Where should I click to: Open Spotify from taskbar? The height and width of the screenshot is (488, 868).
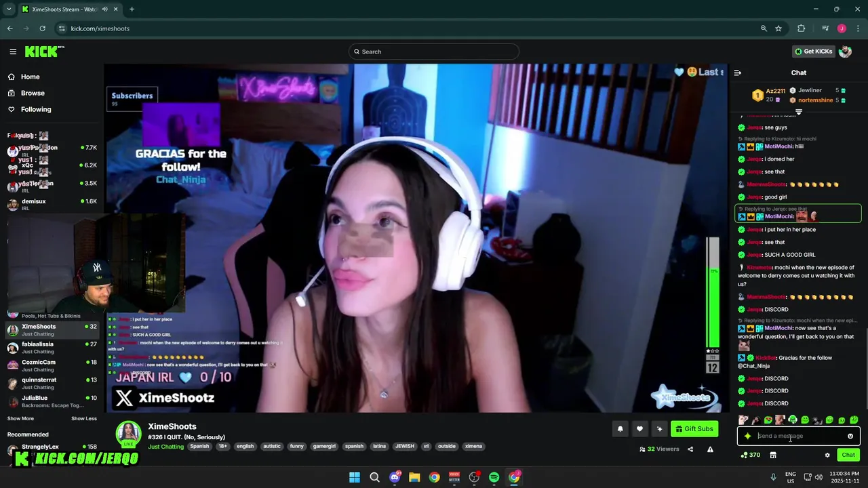click(494, 477)
